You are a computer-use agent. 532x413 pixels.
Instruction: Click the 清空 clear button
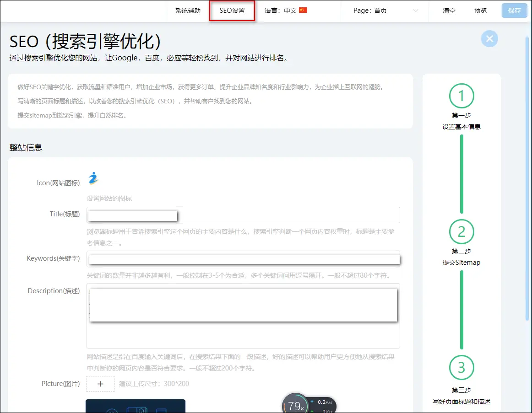(x=449, y=11)
